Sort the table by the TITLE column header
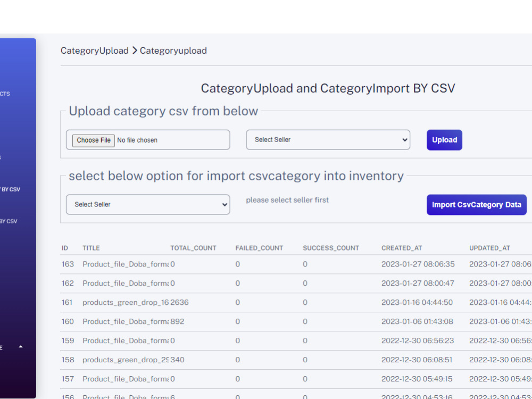The height and width of the screenshot is (399, 532). 90,248
